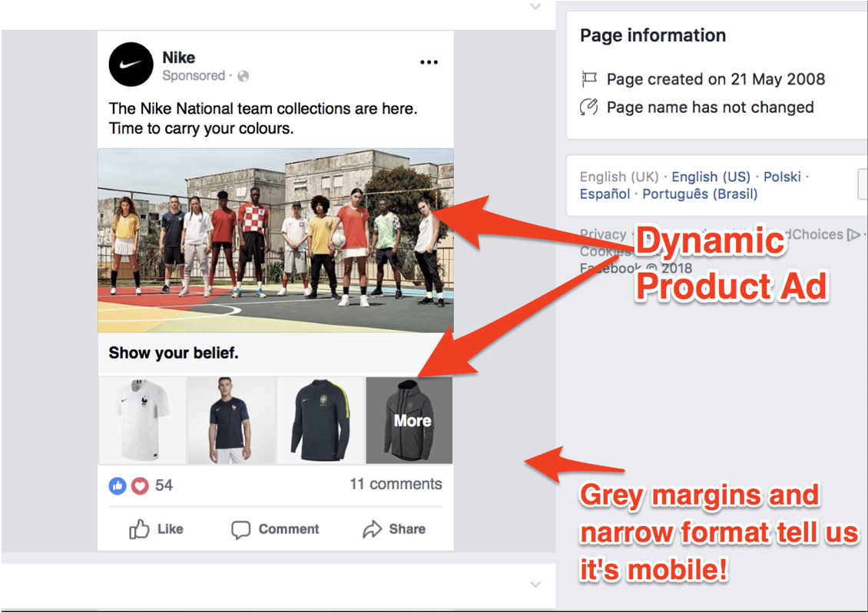This screenshot has width=868, height=613.
Task: Click Page name has not changed text
Action: (711, 107)
